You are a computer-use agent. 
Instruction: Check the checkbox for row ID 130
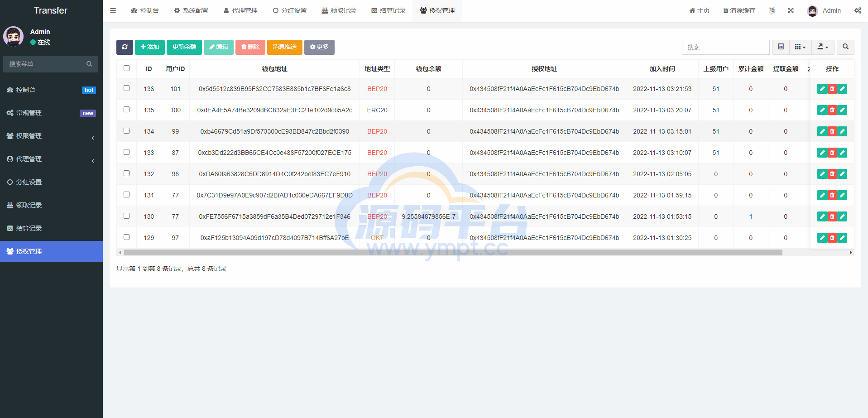coord(127,216)
